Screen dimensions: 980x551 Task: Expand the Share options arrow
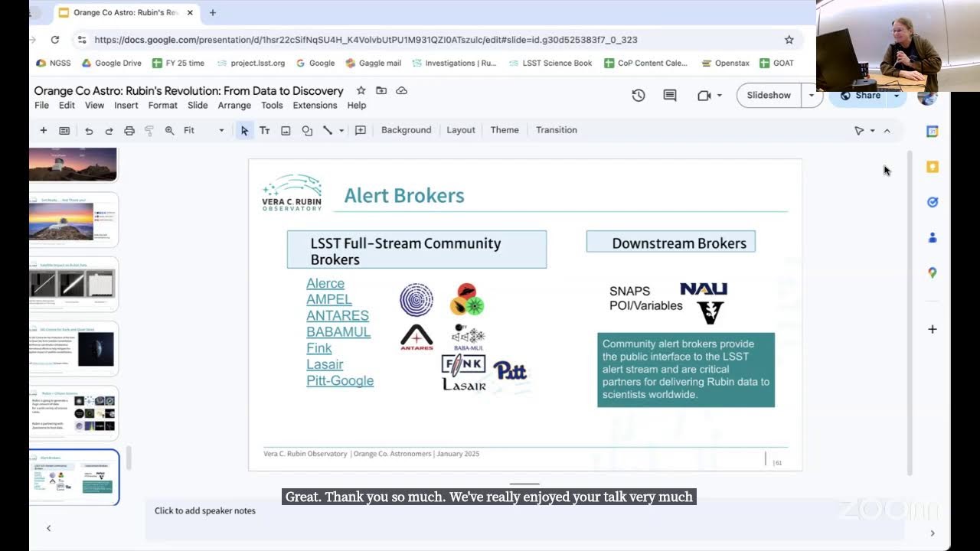(x=897, y=96)
